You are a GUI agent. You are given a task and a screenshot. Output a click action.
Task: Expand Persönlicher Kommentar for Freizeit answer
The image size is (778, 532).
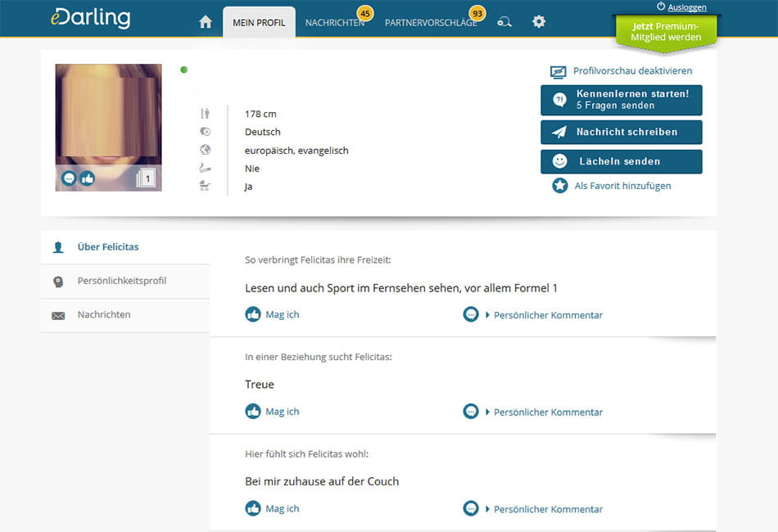[544, 315]
